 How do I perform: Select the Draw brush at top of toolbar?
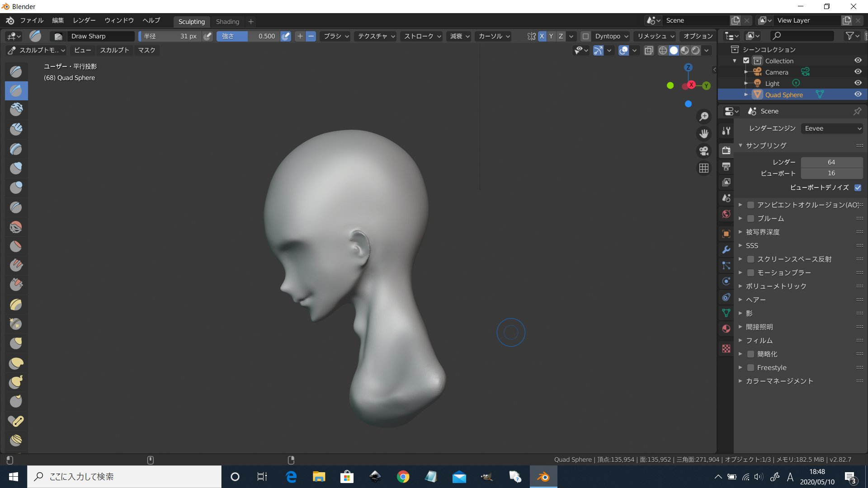[15, 71]
